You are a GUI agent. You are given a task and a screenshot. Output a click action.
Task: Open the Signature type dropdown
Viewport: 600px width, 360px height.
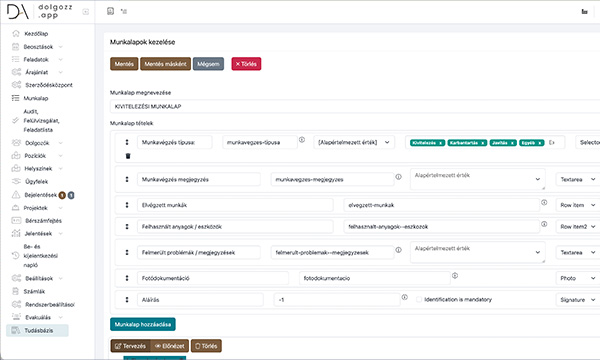pos(578,300)
